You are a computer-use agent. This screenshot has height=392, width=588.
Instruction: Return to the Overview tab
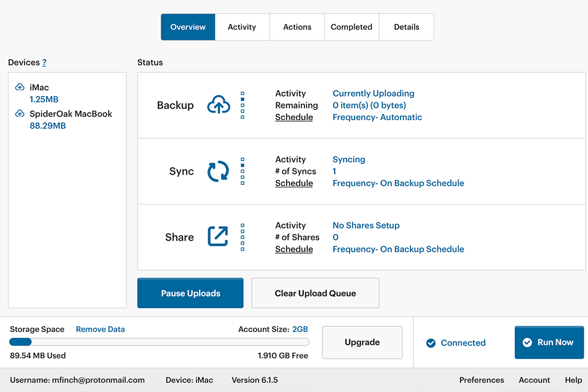(187, 27)
